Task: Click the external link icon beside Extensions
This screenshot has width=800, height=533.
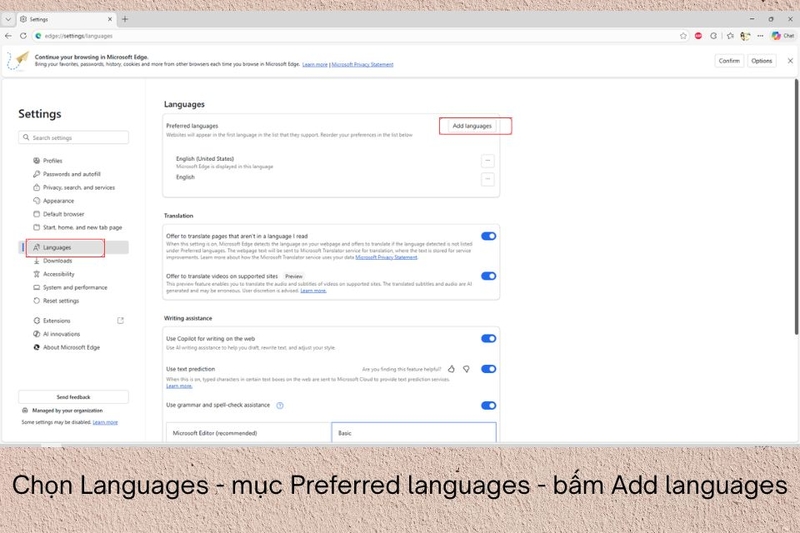Action: point(120,321)
